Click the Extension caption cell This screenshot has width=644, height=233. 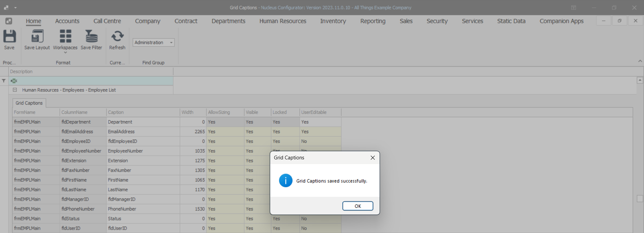click(x=143, y=161)
